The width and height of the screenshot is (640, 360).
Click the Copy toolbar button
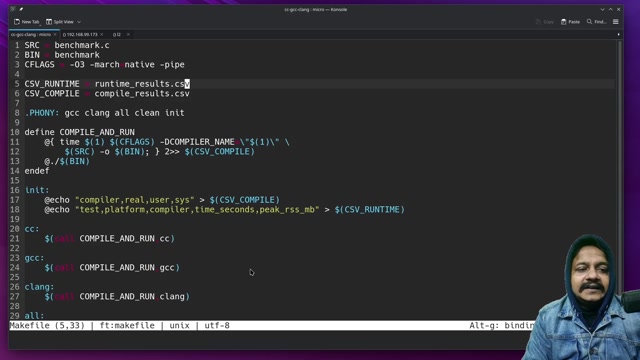click(545, 22)
